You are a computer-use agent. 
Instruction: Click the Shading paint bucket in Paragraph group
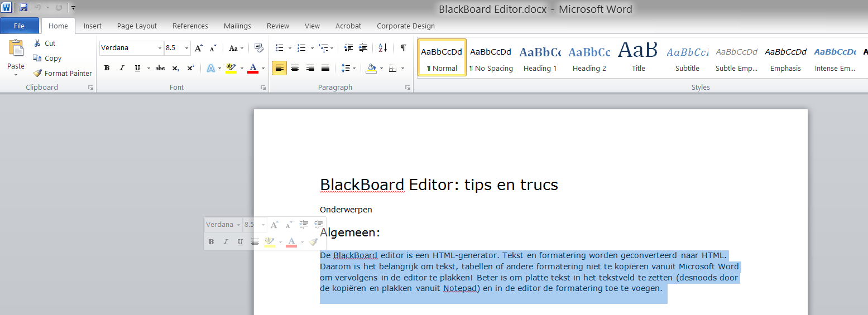371,68
